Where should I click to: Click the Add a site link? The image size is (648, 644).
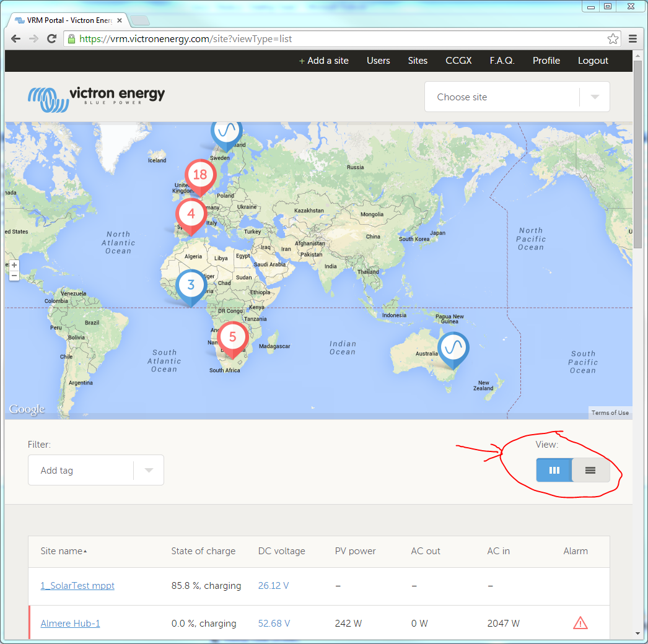[323, 61]
